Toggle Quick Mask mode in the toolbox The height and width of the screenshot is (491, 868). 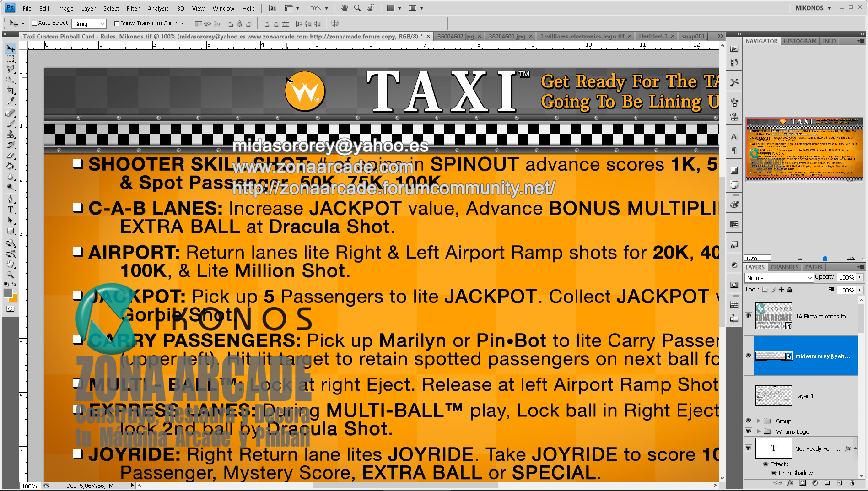[10, 309]
